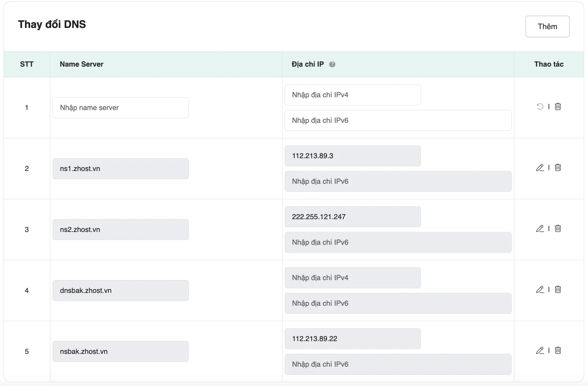Click the help icon beside Địa chỉ IP
The image size is (588, 386).
[332, 64]
